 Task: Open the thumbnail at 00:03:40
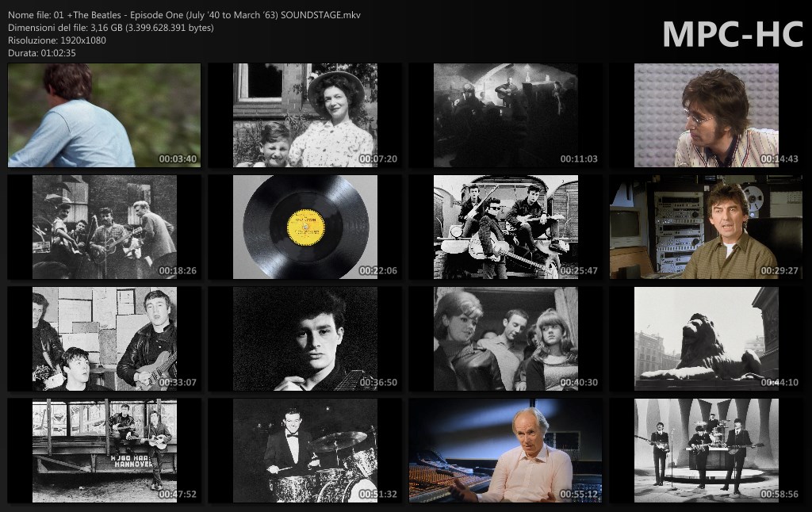click(x=104, y=116)
